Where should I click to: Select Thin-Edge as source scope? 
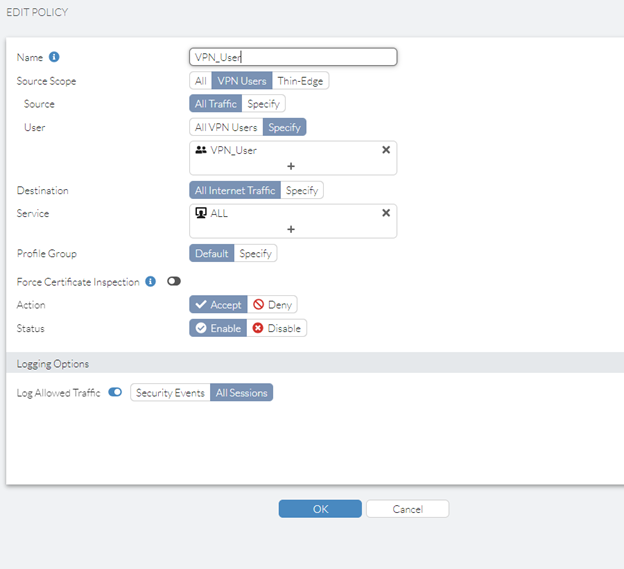(x=300, y=81)
